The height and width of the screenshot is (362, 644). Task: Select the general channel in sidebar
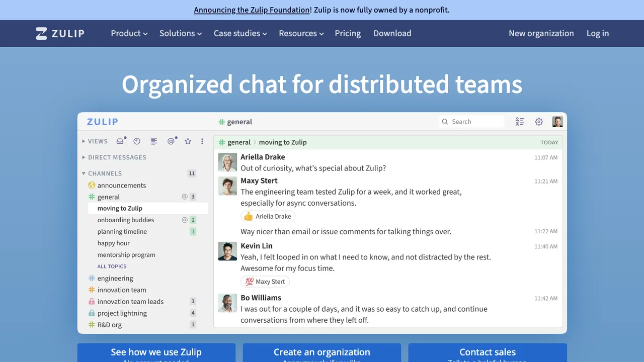[x=109, y=197]
